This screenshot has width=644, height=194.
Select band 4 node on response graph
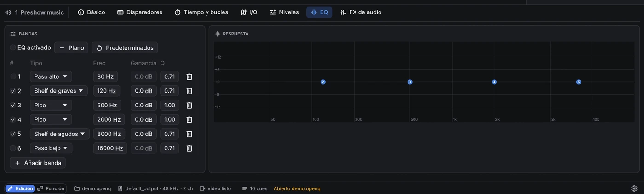tap(494, 82)
